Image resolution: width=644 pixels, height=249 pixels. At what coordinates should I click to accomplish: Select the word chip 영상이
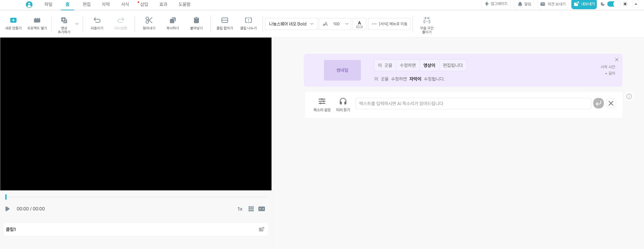[x=429, y=65]
